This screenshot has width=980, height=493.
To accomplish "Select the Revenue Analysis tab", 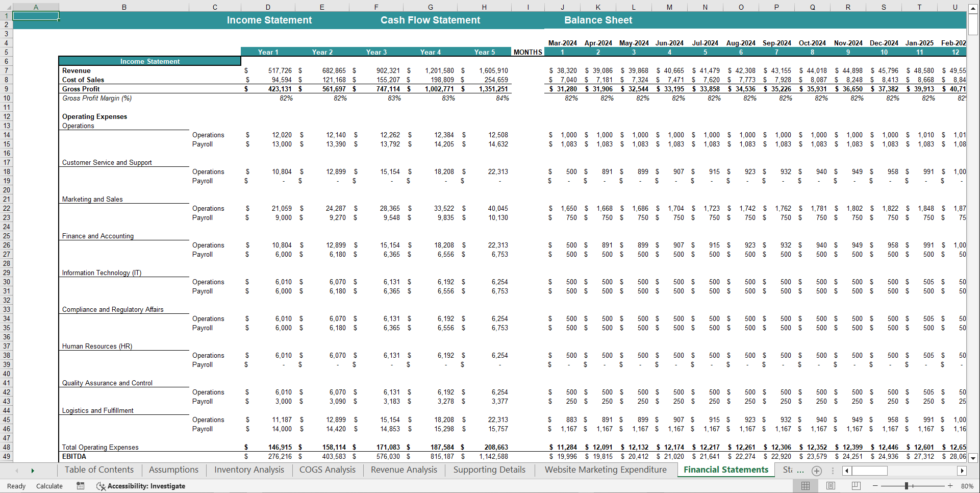I will pos(403,470).
